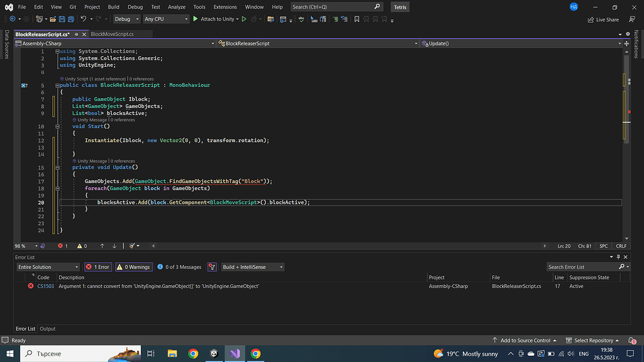Toggle the 0 Warnings filter button
The image size is (644, 362).
(133, 267)
